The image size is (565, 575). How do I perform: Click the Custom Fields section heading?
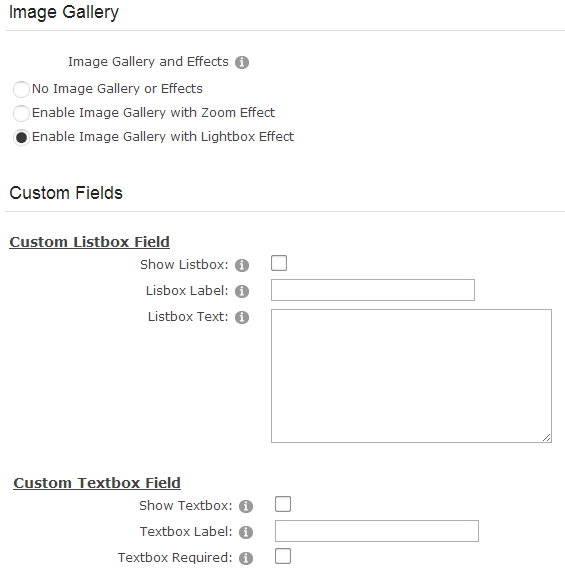[66, 193]
